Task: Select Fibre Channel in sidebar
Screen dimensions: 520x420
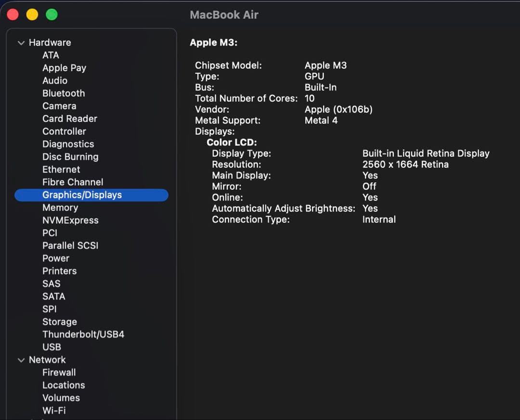Action: (73, 182)
